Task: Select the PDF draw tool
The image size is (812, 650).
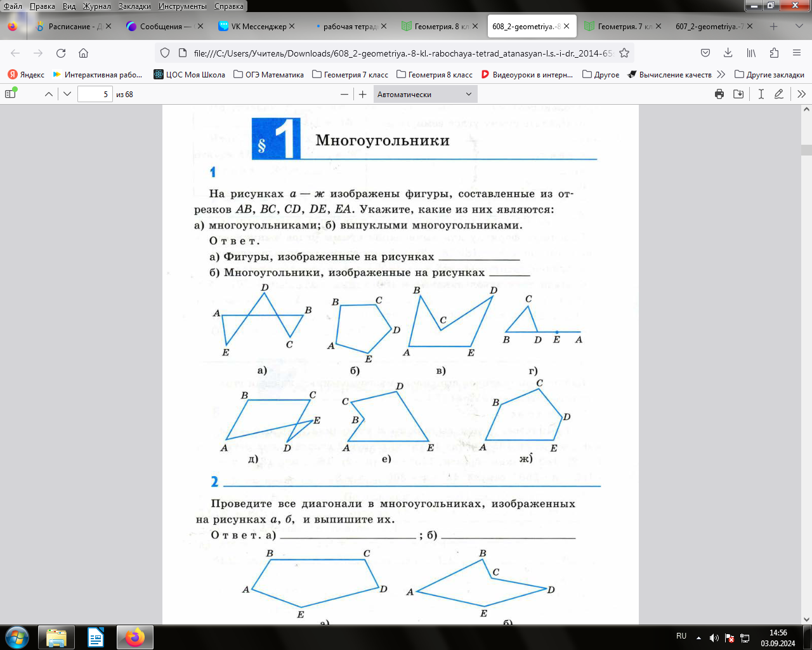Action: 779,94
